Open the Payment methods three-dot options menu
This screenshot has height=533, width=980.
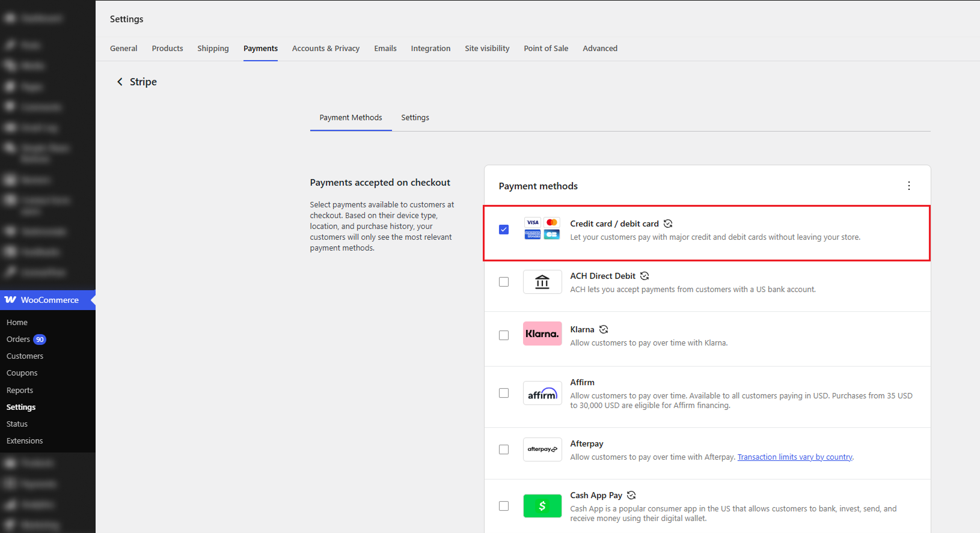(x=908, y=186)
